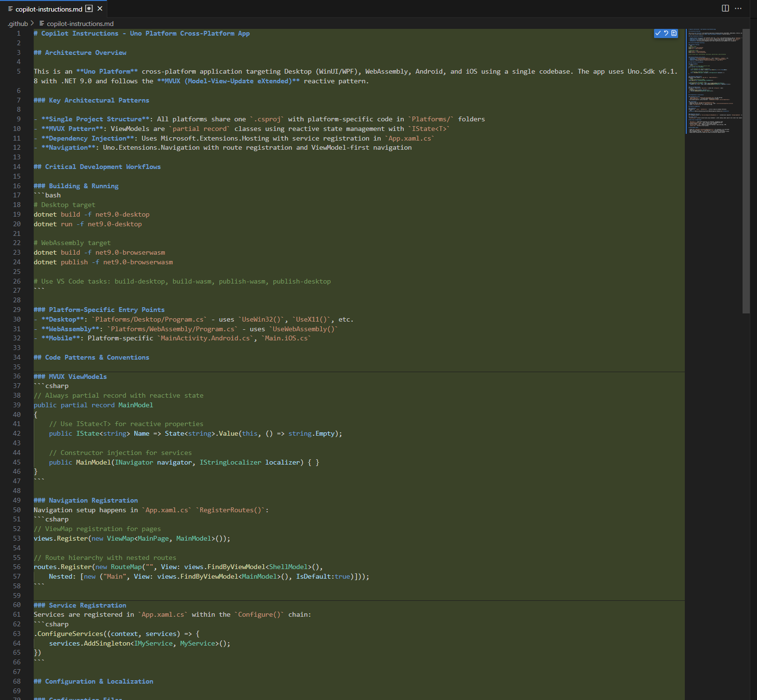Click the '# WebAssembly target' comment

72,243
